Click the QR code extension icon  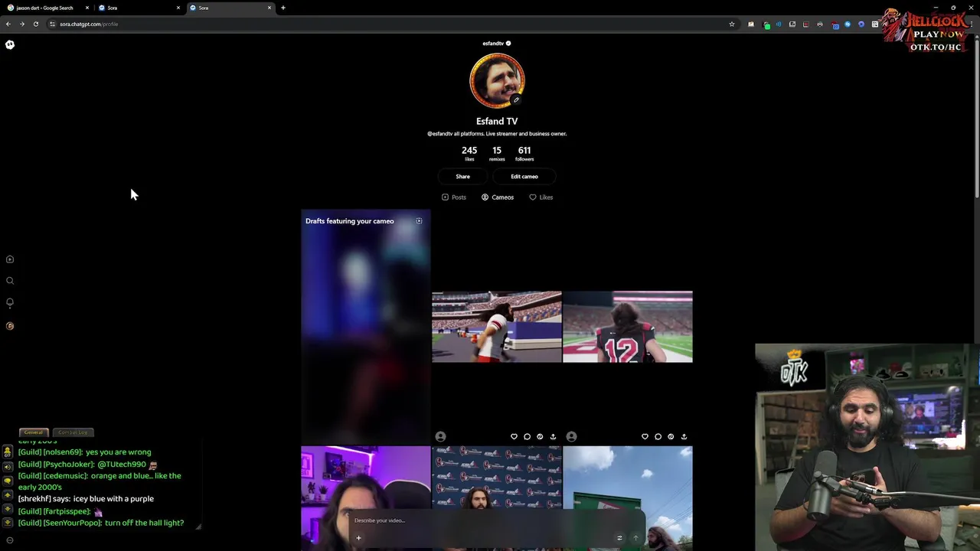click(875, 24)
